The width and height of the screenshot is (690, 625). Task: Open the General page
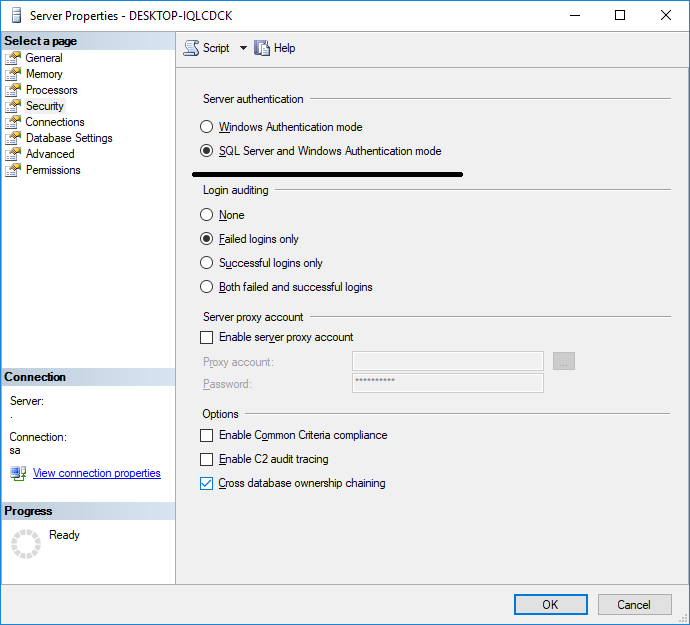[44, 58]
